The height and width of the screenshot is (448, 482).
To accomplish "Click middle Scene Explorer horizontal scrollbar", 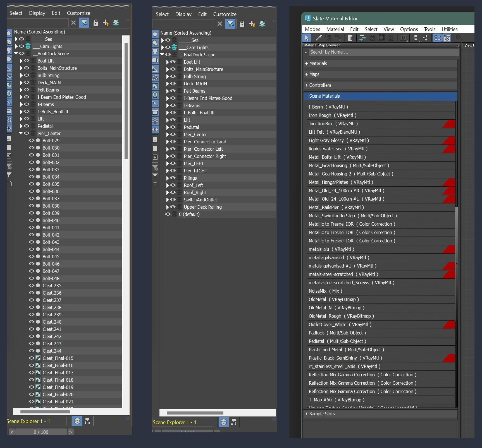I will coord(195,413).
